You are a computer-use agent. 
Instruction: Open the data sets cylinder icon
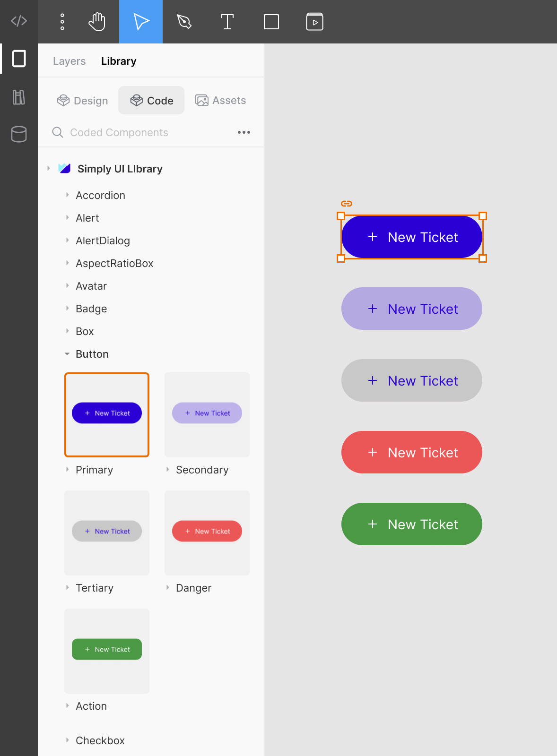[x=19, y=134]
